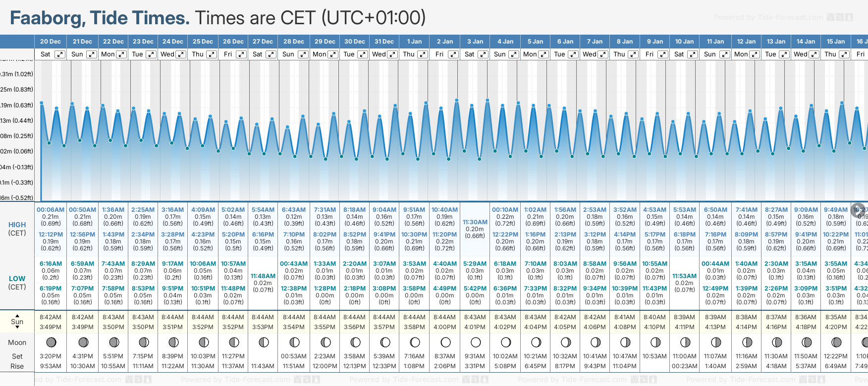Click the moon phase icon for 20 Dec
Image resolution: width=868 pixels, height=386 pixels.
[51, 342]
